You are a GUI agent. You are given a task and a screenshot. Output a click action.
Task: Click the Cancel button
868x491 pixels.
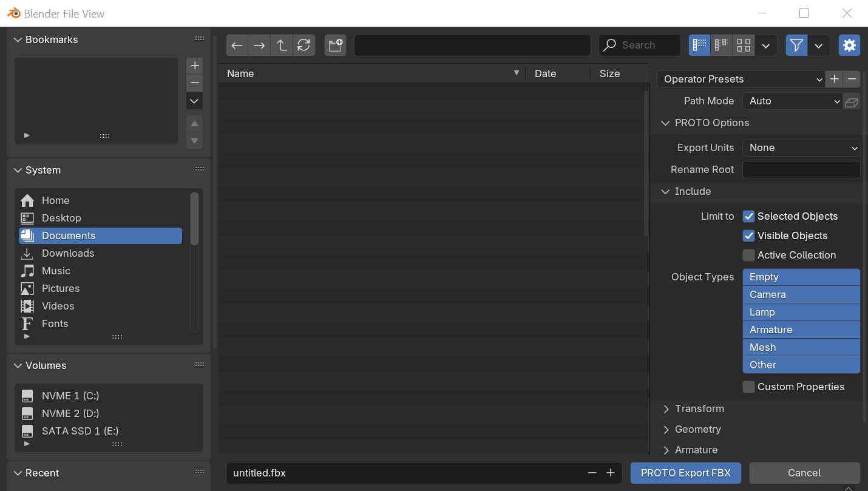(x=804, y=473)
